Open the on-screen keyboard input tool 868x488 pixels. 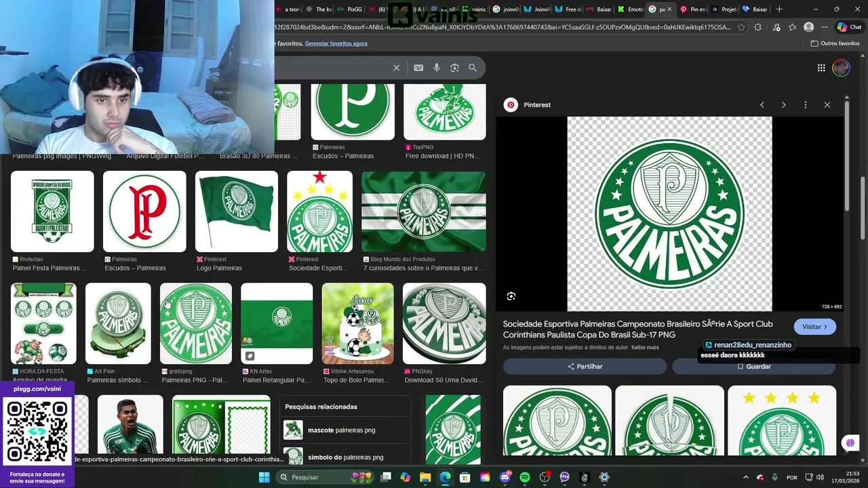coord(418,68)
